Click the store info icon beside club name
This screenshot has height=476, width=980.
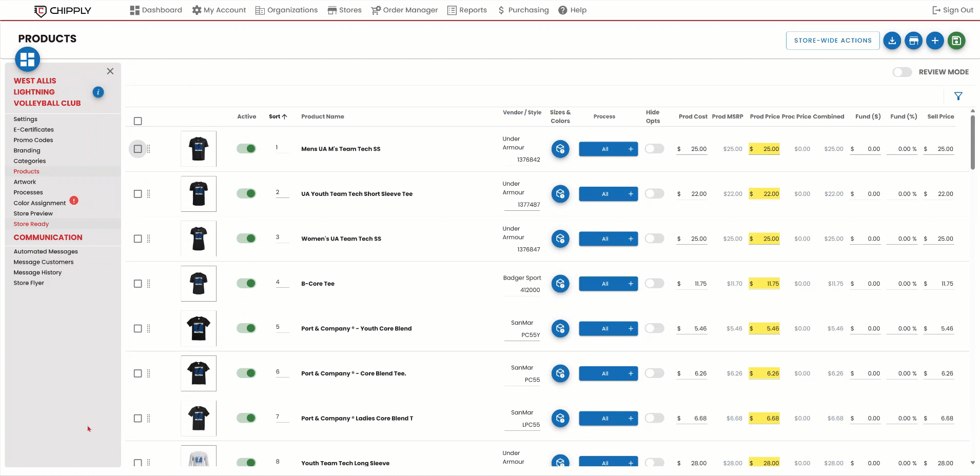click(98, 92)
